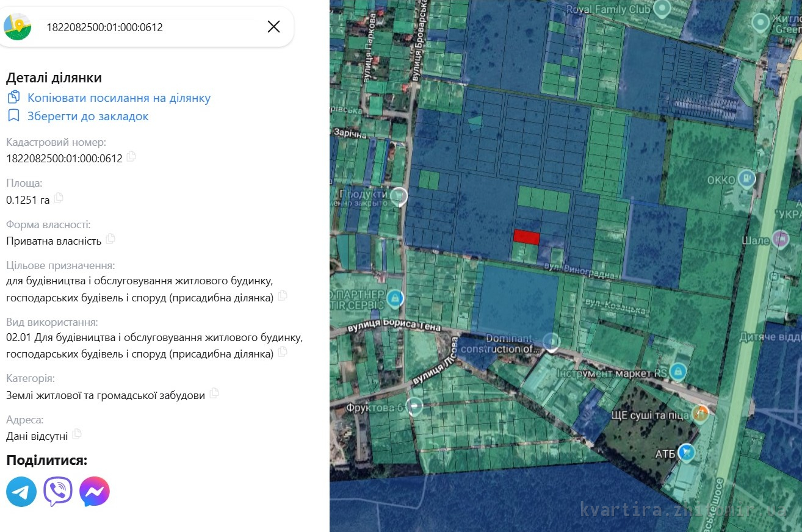Copy the usage type text
The image size is (802, 532).
click(282, 352)
